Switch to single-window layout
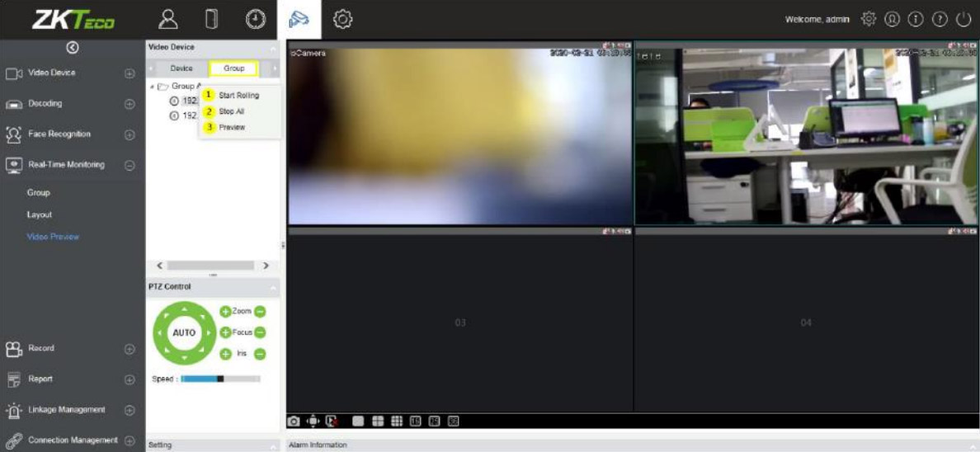The width and height of the screenshot is (980, 452). pyautogui.click(x=358, y=421)
